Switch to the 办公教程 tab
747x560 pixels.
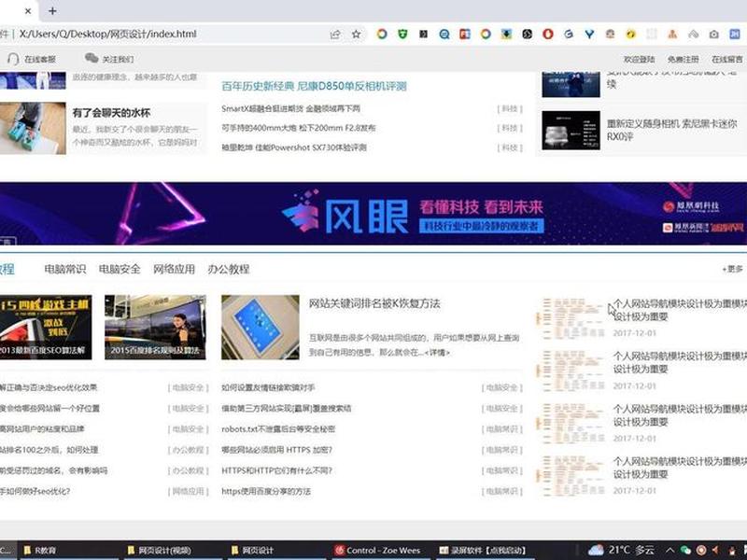pyautogui.click(x=228, y=269)
